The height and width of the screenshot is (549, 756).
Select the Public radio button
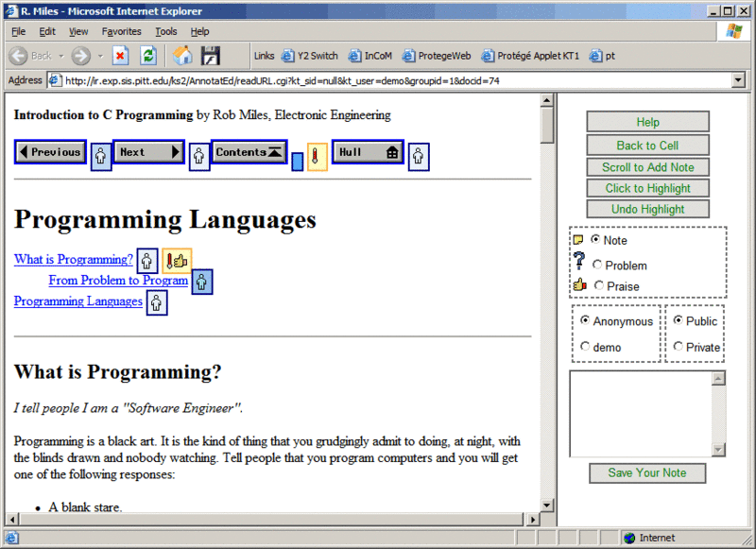pyautogui.click(x=678, y=320)
